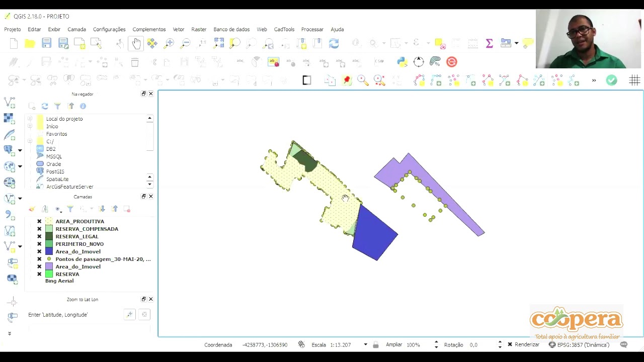Image resolution: width=644 pixels, height=362 pixels.
Task: Open a project with the yellow folder icon
Action: (x=30, y=44)
